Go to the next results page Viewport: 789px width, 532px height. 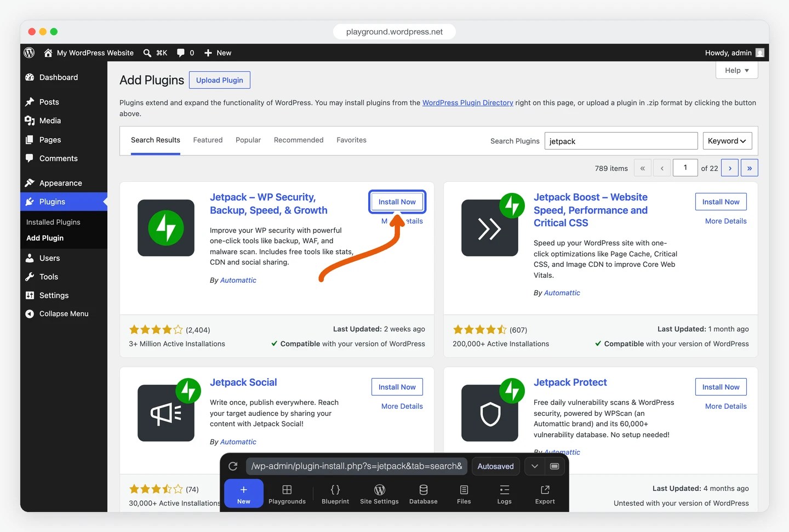(730, 168)
